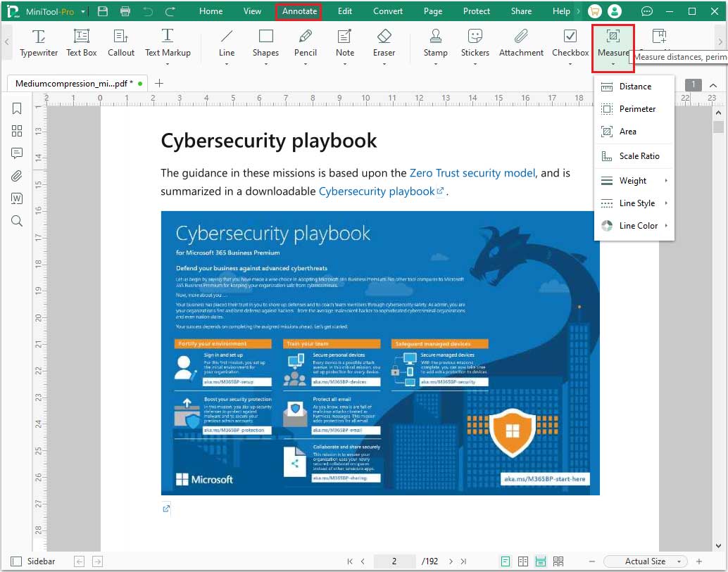The height and width of the screenshot is (572, 728).
Task: Open the Convert tab
Action: (388, 11)
